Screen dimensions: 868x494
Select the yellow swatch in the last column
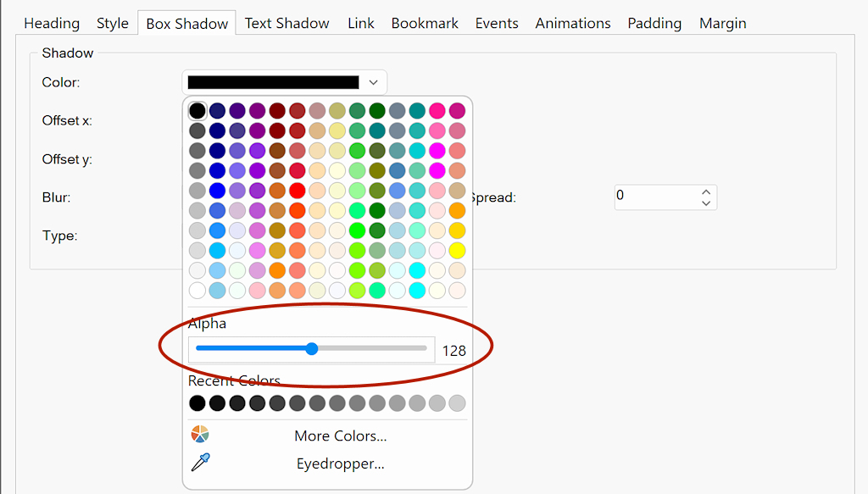click(458, 250)
